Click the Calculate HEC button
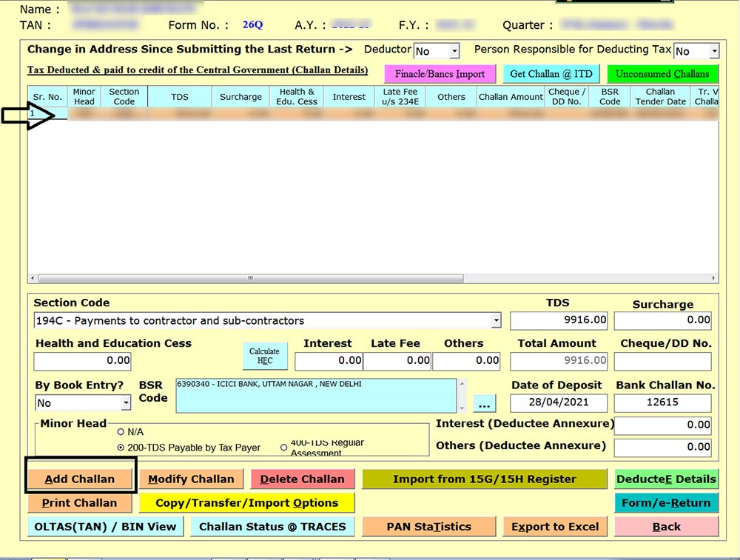The width and height of the screenshot is (740, 560). (x=264, y=356)
